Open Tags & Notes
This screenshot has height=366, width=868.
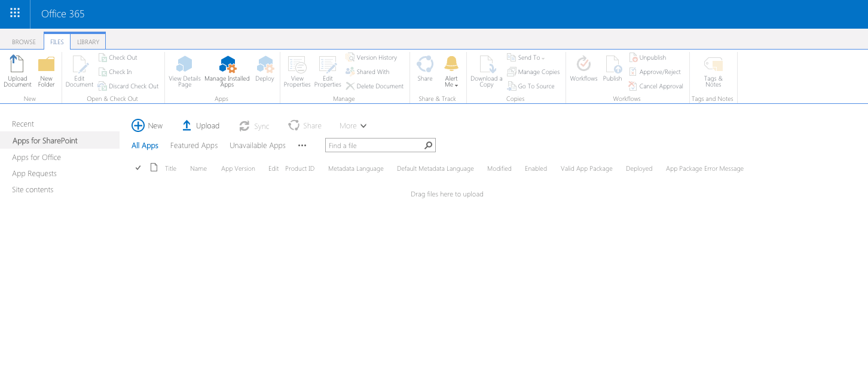pos(713,69)
